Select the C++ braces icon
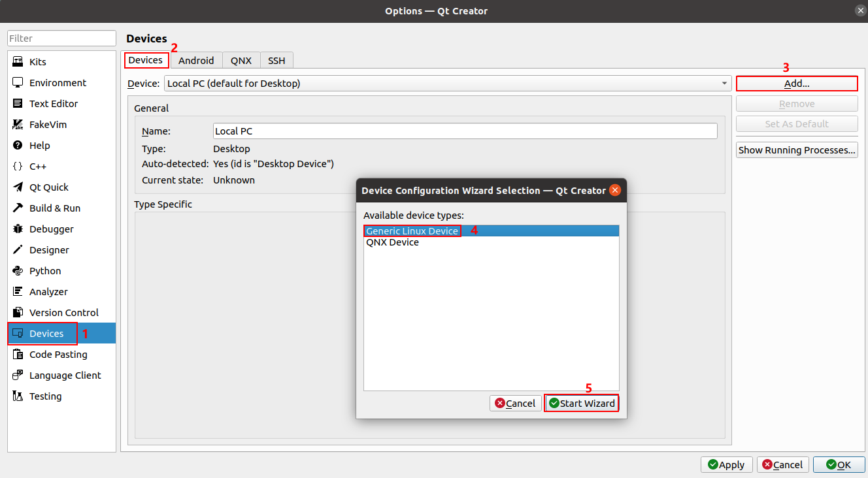 pyautogui.click(x=18, y=167)
